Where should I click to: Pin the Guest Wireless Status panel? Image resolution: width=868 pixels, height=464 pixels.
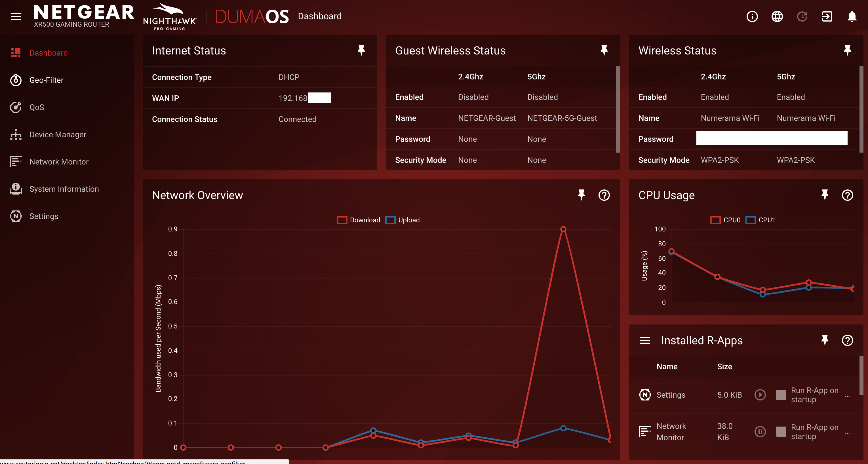click(x=604, y=50)
